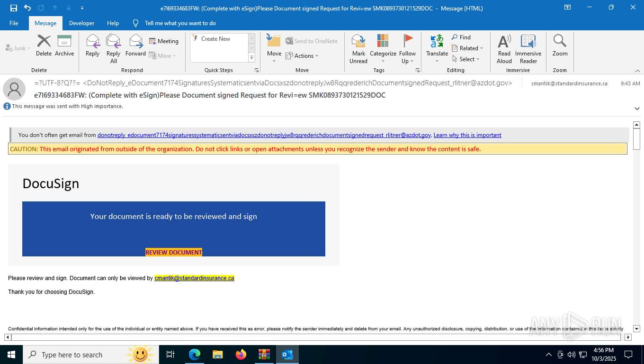Click the volume speaker tray icon
This screenshot has width=644, height=364.
pyautogui.click(x=571, y=355)
